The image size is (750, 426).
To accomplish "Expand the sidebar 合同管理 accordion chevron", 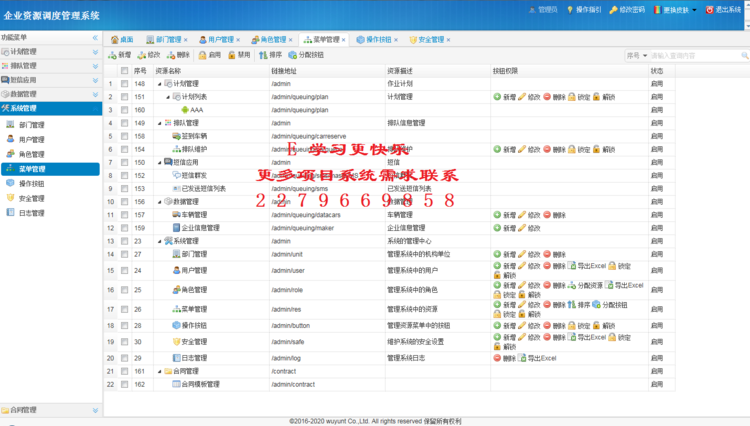I will 95,410.
